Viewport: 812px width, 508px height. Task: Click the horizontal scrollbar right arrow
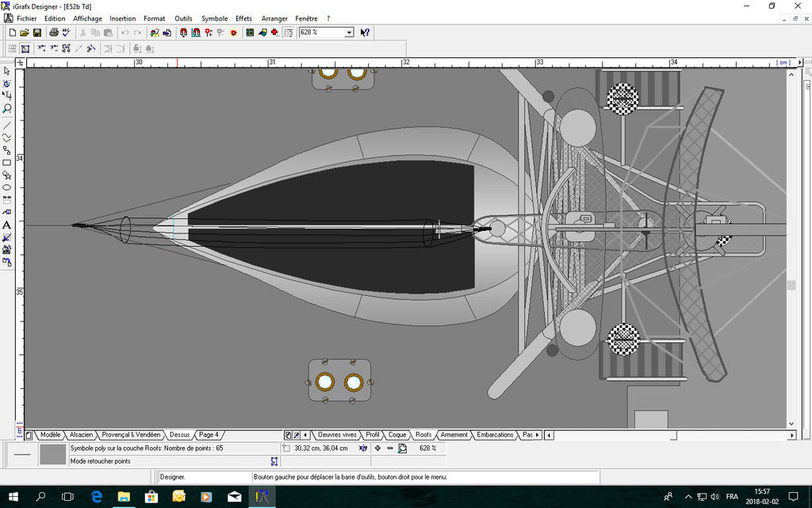792,436
